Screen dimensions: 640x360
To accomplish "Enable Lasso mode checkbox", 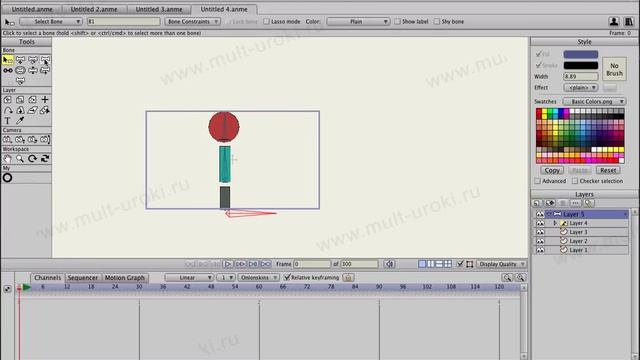I will (x=267, y=22).
